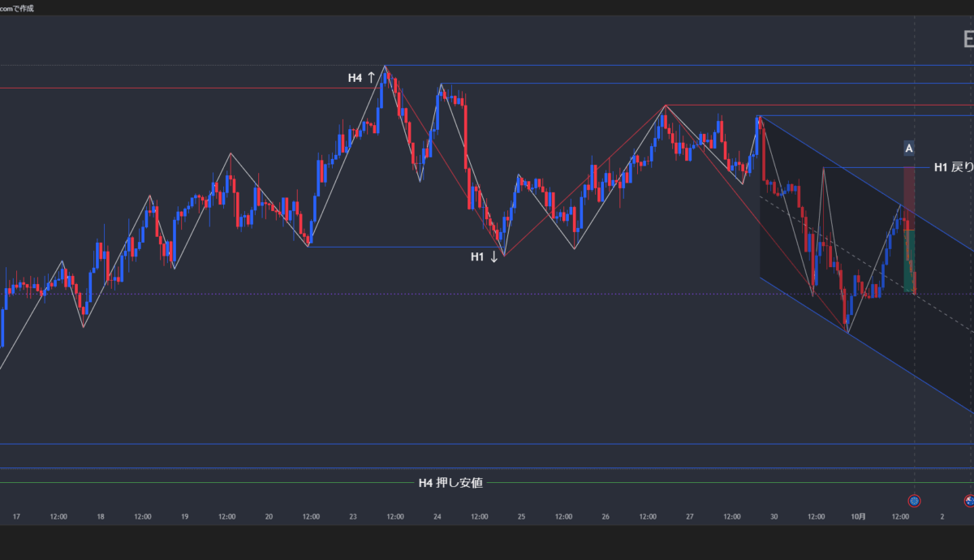
Task: Select the 'H4 押し安値' green line label
Action: [x=450, y=483]
